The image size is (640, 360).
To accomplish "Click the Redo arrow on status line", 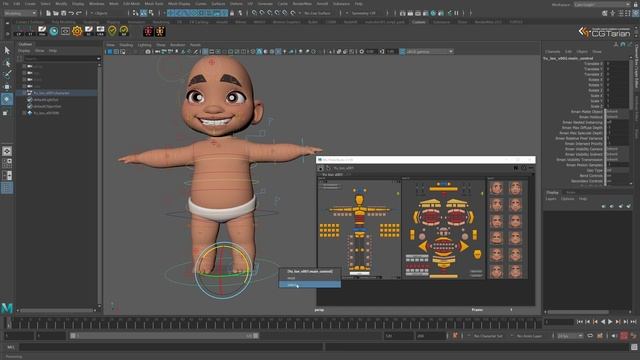I will point(79,13).
